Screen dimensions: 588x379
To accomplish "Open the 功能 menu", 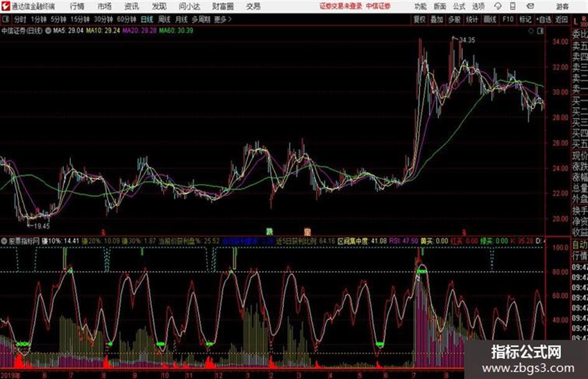I will 421,6.
